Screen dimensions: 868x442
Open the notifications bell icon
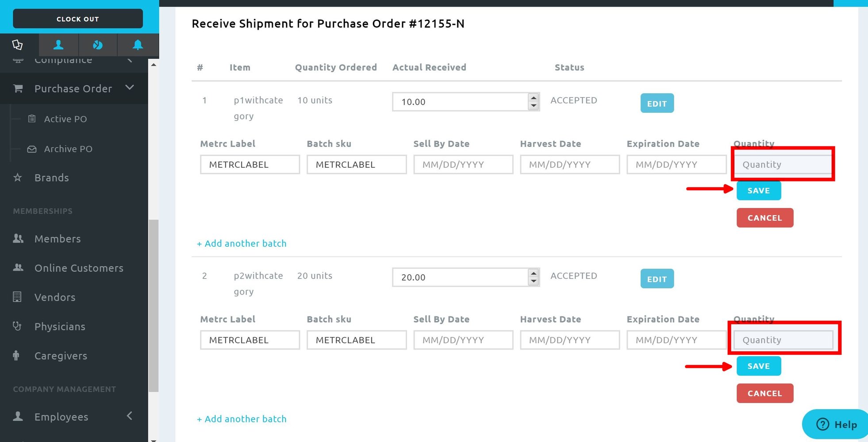138,45
